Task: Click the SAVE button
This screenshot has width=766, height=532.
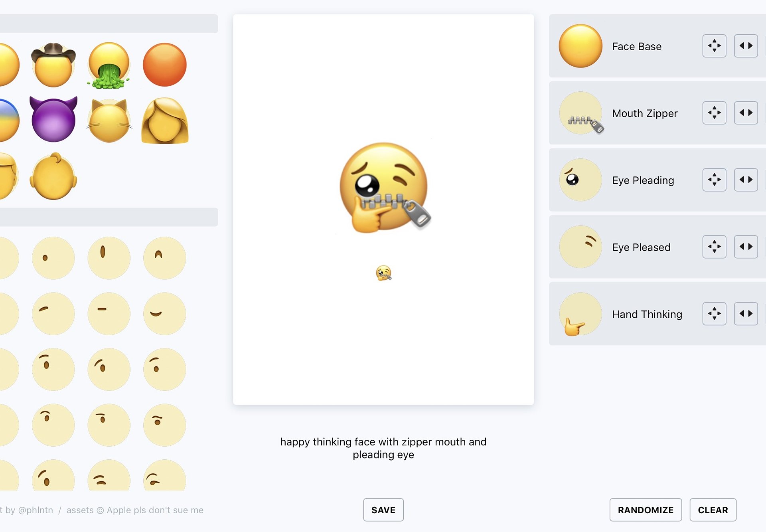Action: [383, 509]
